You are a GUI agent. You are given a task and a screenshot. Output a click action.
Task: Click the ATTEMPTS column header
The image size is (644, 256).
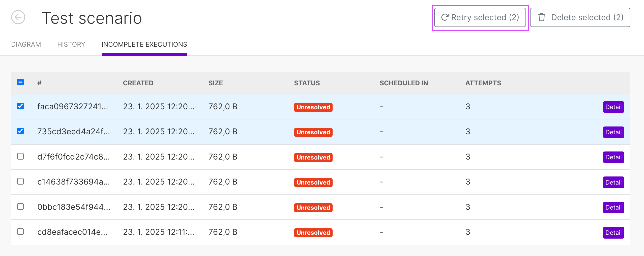click(x=483, y=83)
